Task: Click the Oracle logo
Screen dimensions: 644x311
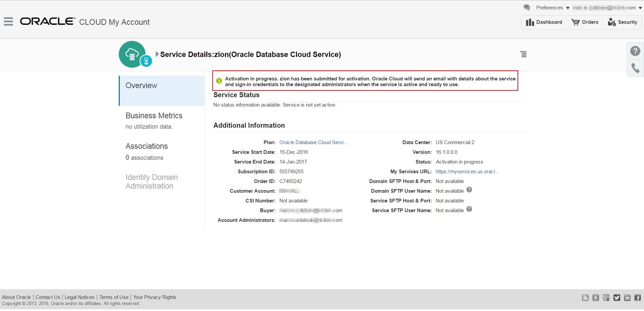Action: pos(48,21)
